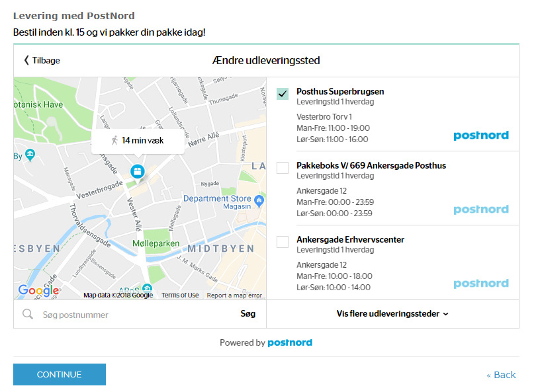Viewport: 540px width, 392px height.
Task: Click the magnifying glass search icon
Action: [x=28, y=314]
